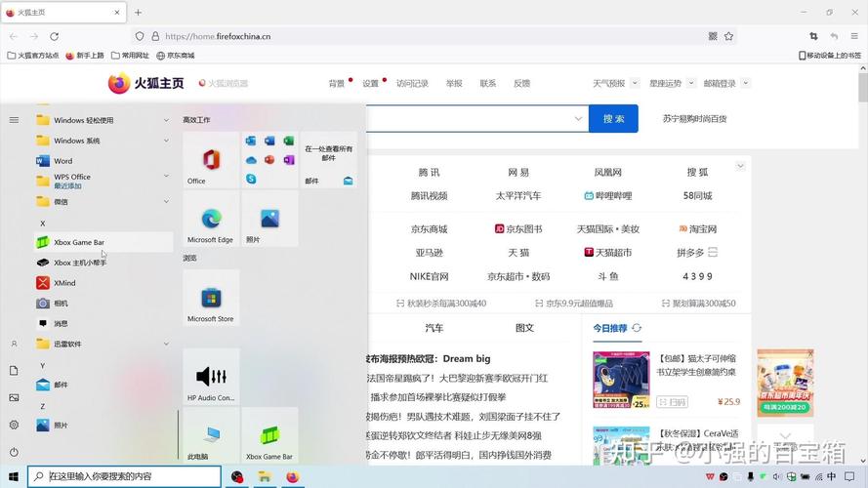Open the 邮件 mail tile
This screenshot has width=868, height=488.
329,160
